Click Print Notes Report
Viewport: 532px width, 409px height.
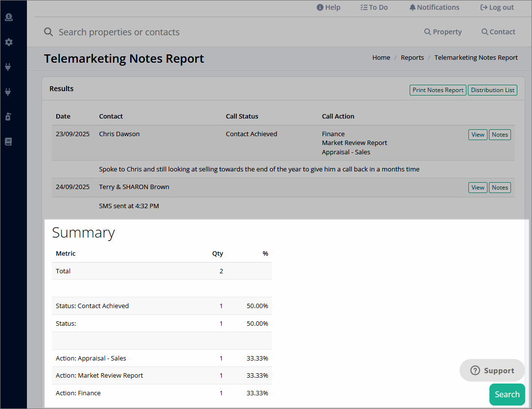tap(438, 90)
